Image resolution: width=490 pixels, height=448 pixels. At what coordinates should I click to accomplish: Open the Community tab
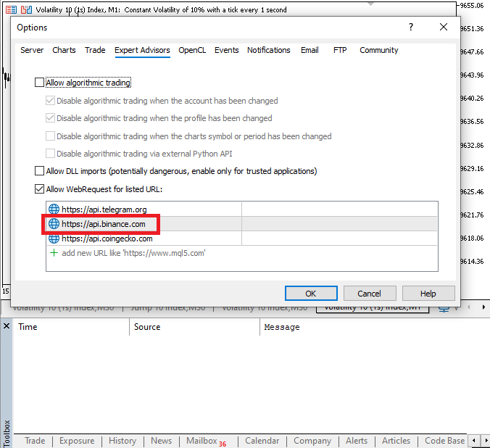[379, 50]
